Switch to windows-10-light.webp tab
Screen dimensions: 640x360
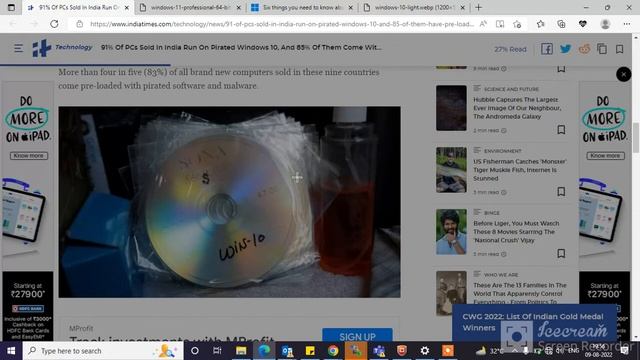pyautogui.click(x=415, y=7)
